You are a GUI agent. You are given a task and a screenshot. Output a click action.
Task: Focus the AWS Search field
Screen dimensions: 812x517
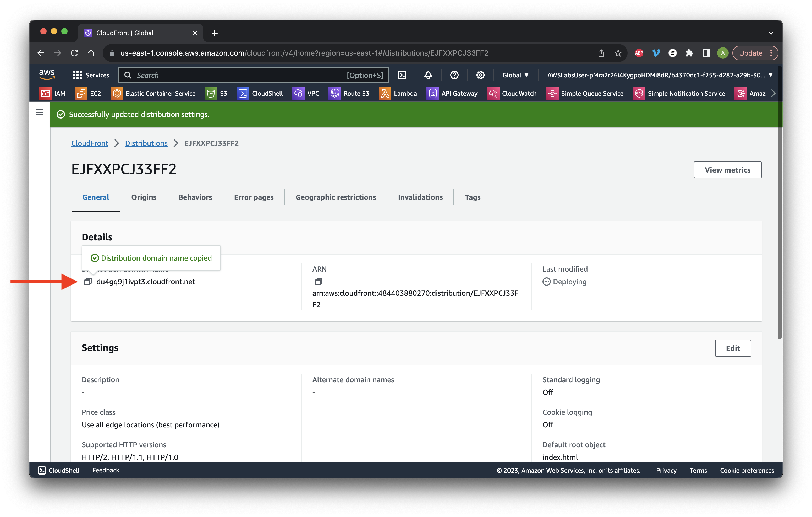coord(253,75)
